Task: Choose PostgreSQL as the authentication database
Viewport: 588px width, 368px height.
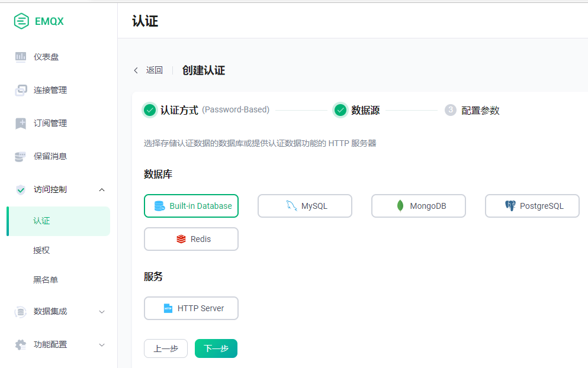Action: click(532, 205)
